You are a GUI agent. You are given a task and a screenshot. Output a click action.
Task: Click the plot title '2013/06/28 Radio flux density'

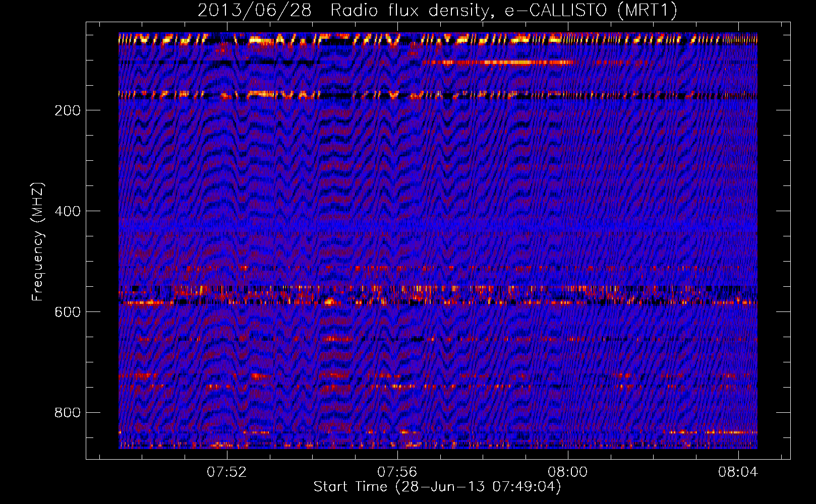[437, 10]
